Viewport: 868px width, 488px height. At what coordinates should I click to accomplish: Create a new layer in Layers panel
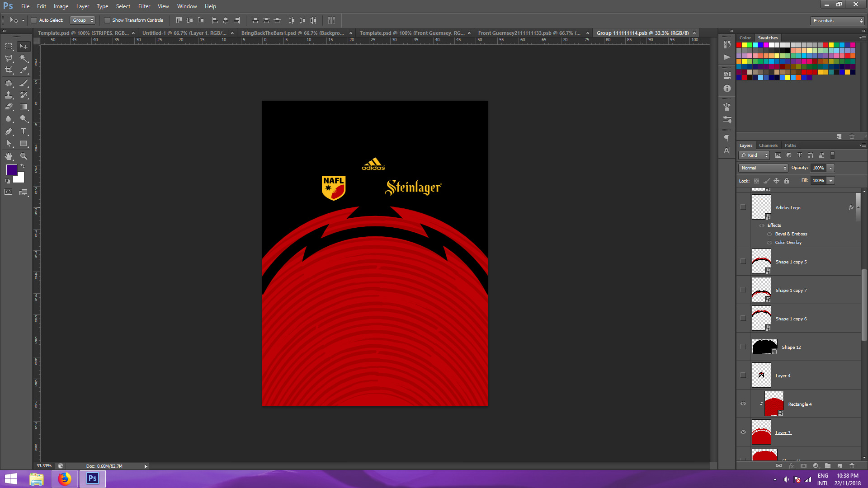[840, 465]
